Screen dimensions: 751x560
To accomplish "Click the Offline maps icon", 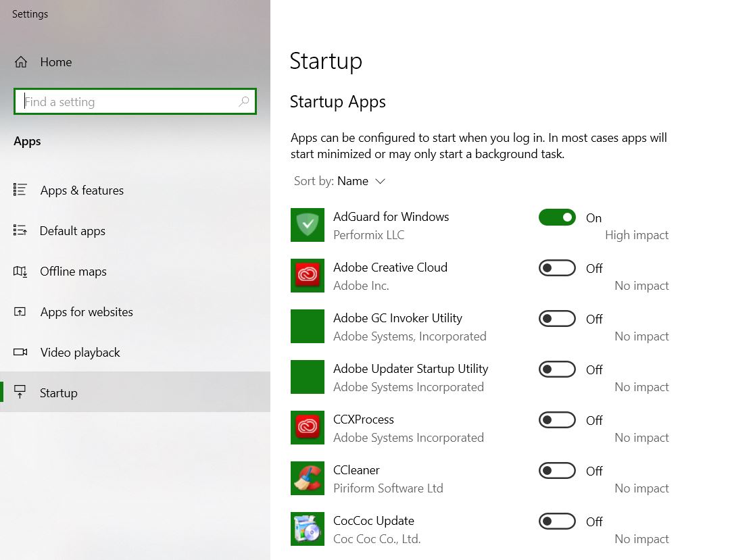I will [20, 272].
